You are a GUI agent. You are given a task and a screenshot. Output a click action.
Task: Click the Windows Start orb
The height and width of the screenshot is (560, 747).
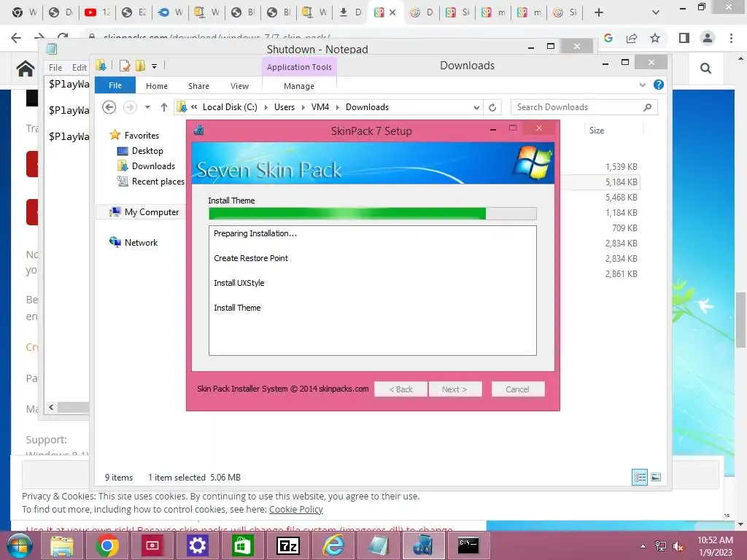(19, 545)
